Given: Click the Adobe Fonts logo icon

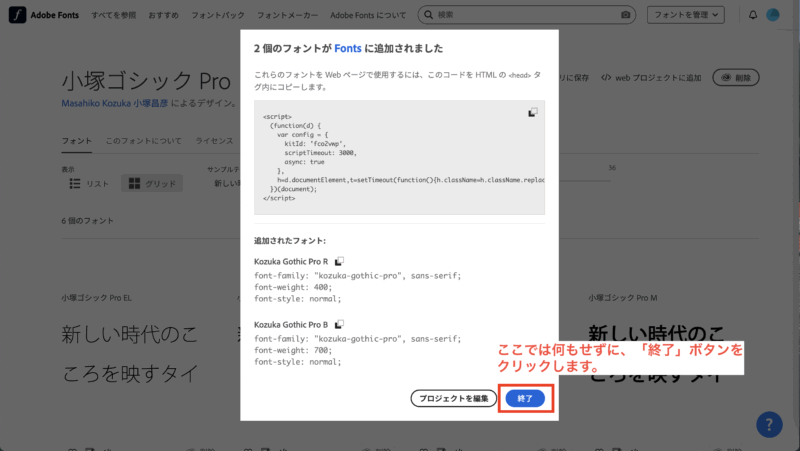Looking at the screenshot, I should (x=17, y=15).
